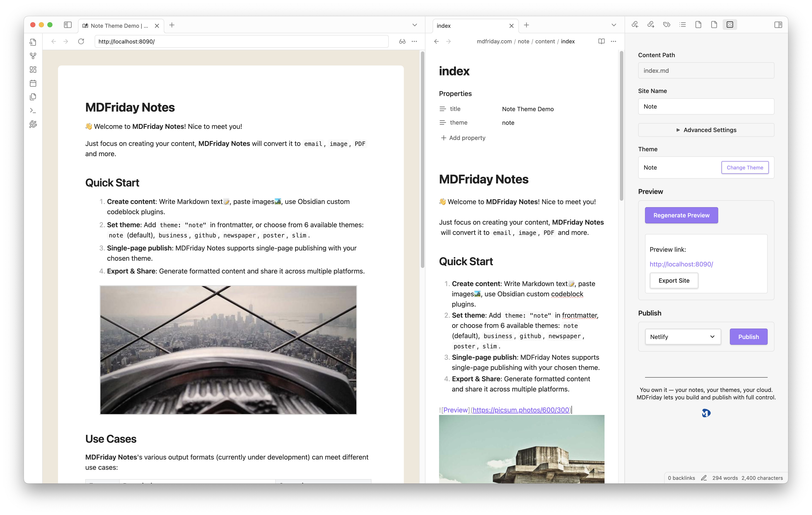Click the index note editor scrollbar
812x515 pixels.
621,125
